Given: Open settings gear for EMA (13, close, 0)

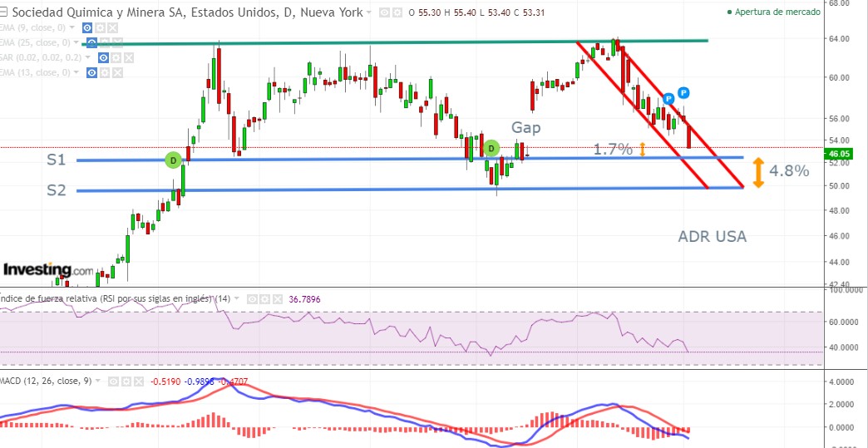Looking at the screenshot, I should pyautogui.click(x=106, y=72).
